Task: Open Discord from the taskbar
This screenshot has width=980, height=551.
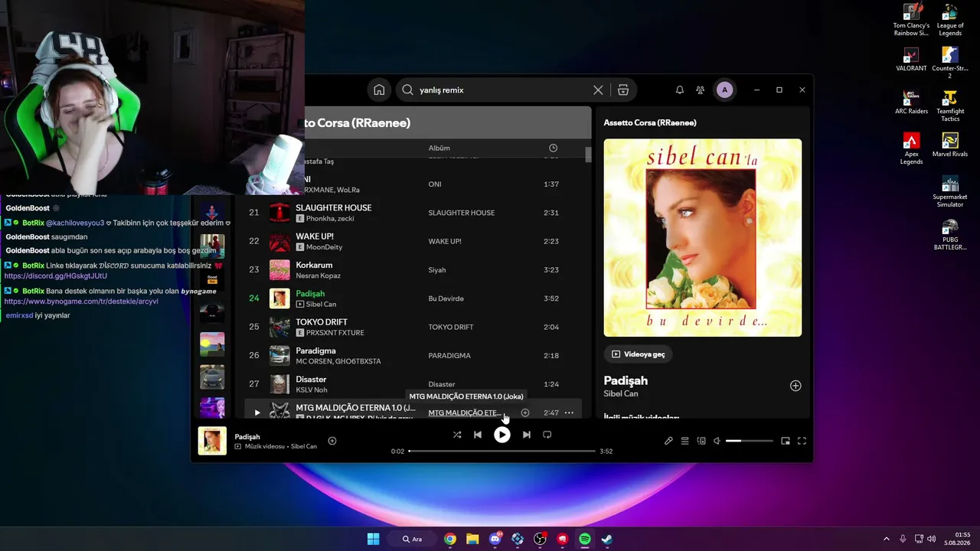Action: point(495,539)
